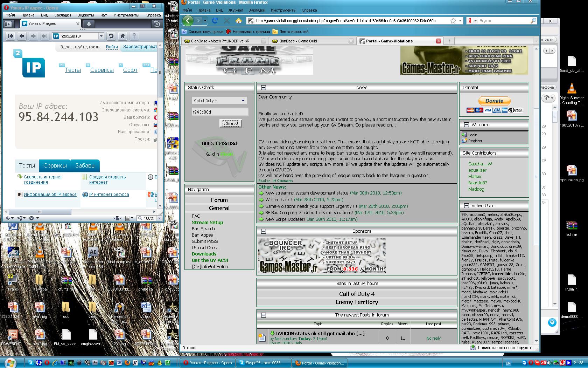Image resolution: width=588 pixels, height=368 pixels.
Task: Click the GUID input field in Status Check
Action: (220, 112)
